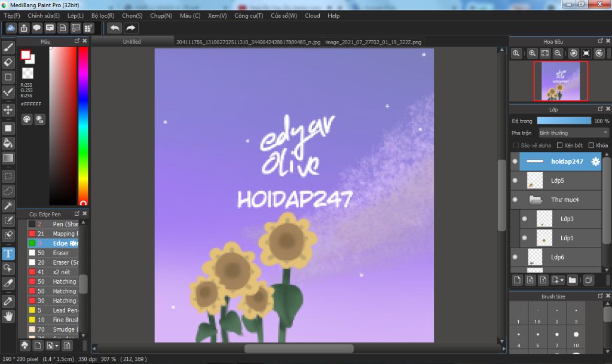Undock the Màu color panel

point(77,41)
